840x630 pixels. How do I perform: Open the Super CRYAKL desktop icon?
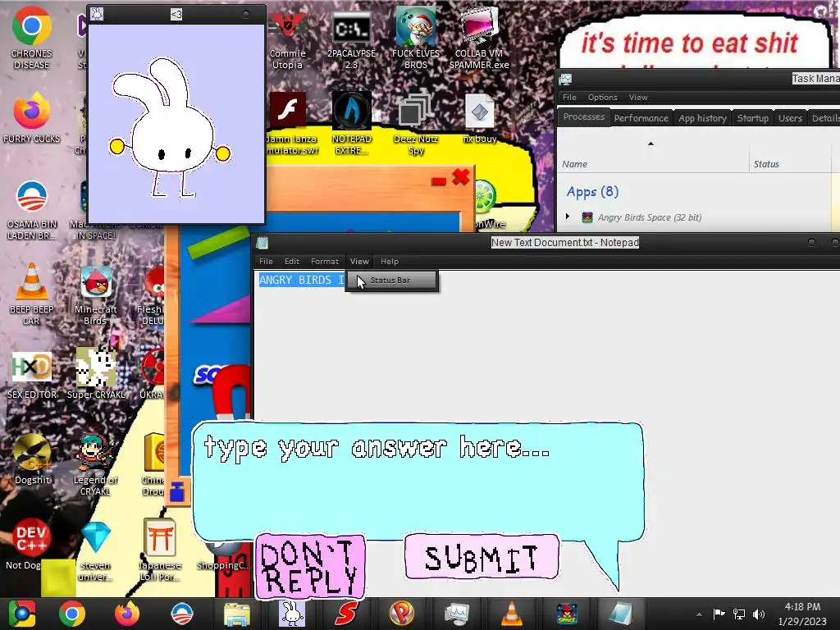coord(95,373)
